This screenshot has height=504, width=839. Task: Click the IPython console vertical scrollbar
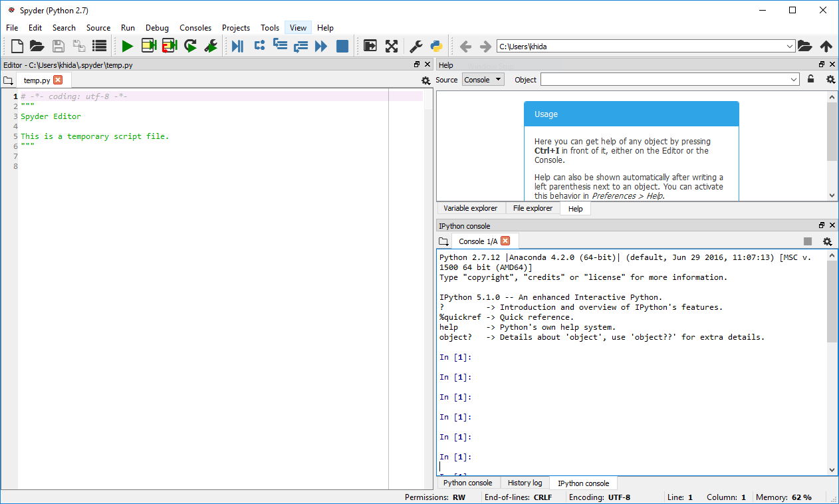click(x=832, y=362)
